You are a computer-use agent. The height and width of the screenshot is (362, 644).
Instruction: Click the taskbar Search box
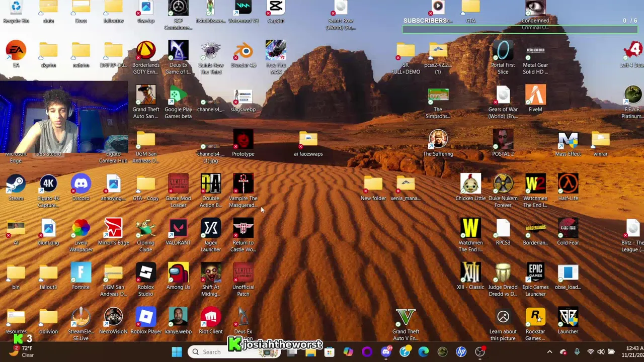234,352
